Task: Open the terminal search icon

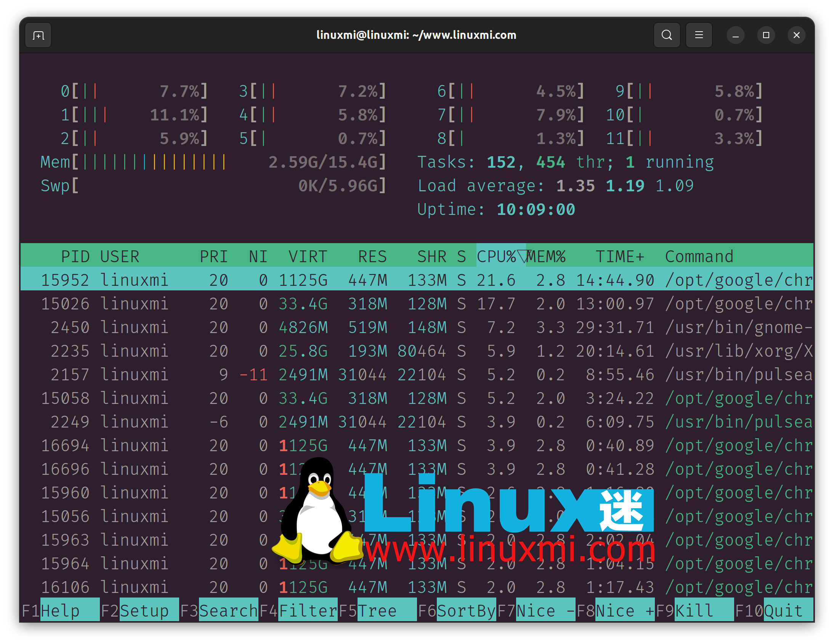Action: [x=667, y=35]
